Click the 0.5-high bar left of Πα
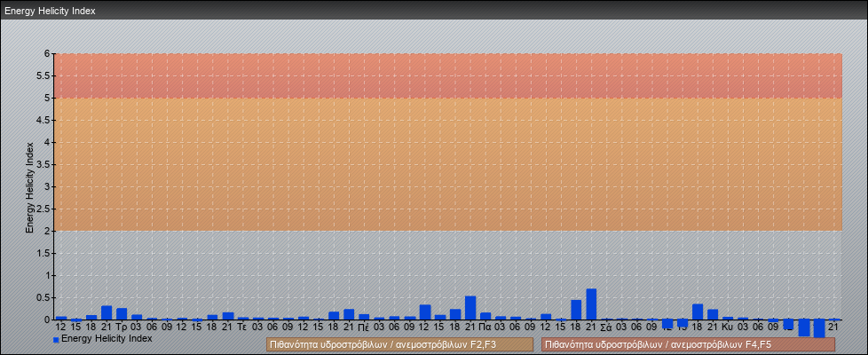 click(470, 307)
